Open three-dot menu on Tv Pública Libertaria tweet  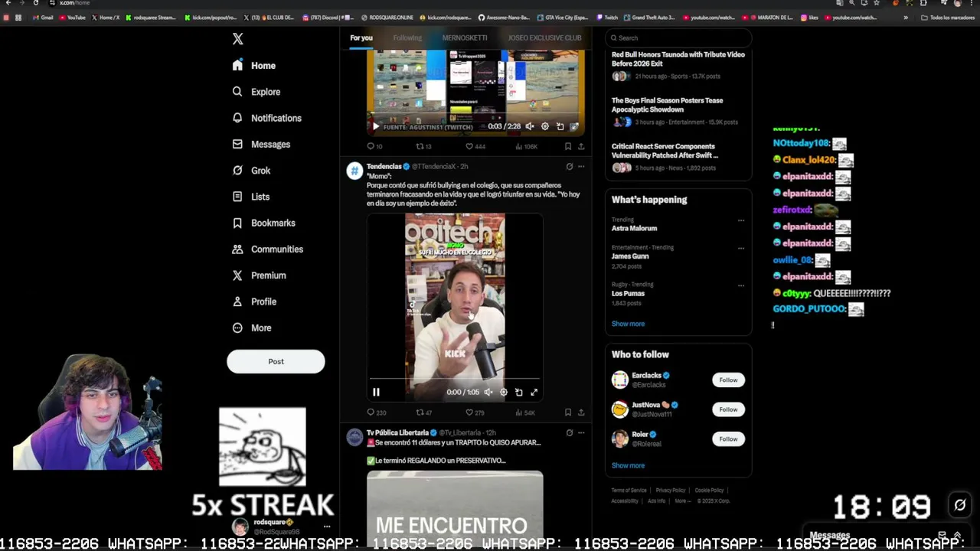pos(581,432)
